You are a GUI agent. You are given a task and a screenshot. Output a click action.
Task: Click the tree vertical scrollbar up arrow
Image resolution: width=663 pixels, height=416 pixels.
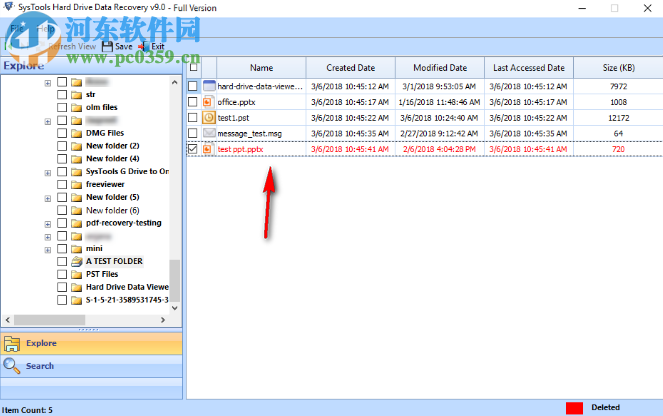[175, 82]
